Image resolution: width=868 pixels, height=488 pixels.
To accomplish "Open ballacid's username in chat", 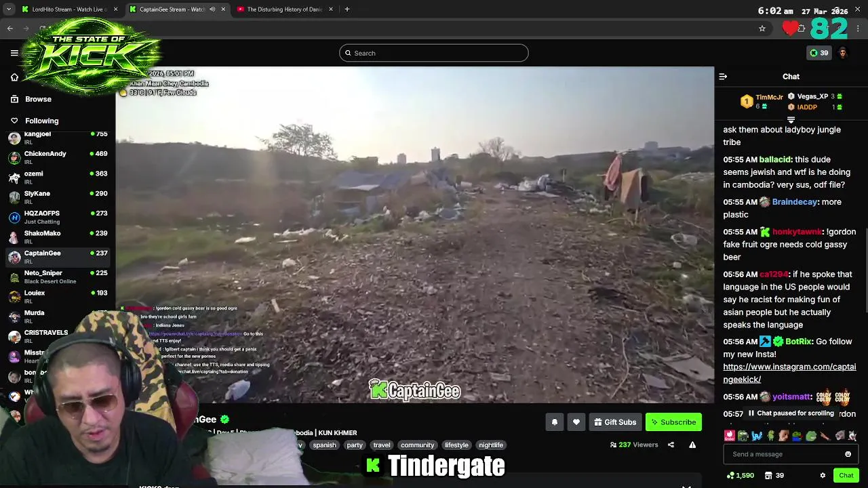I will tap(775, 160).
